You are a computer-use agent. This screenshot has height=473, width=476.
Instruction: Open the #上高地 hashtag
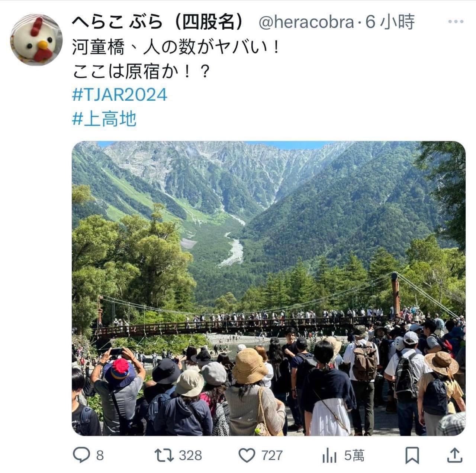coord(104,119)
